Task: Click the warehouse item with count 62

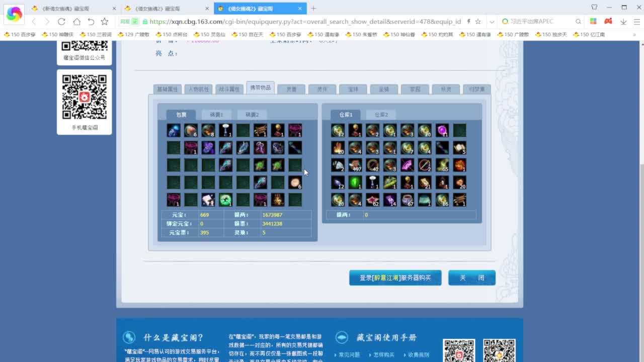Action: point(373,200)
